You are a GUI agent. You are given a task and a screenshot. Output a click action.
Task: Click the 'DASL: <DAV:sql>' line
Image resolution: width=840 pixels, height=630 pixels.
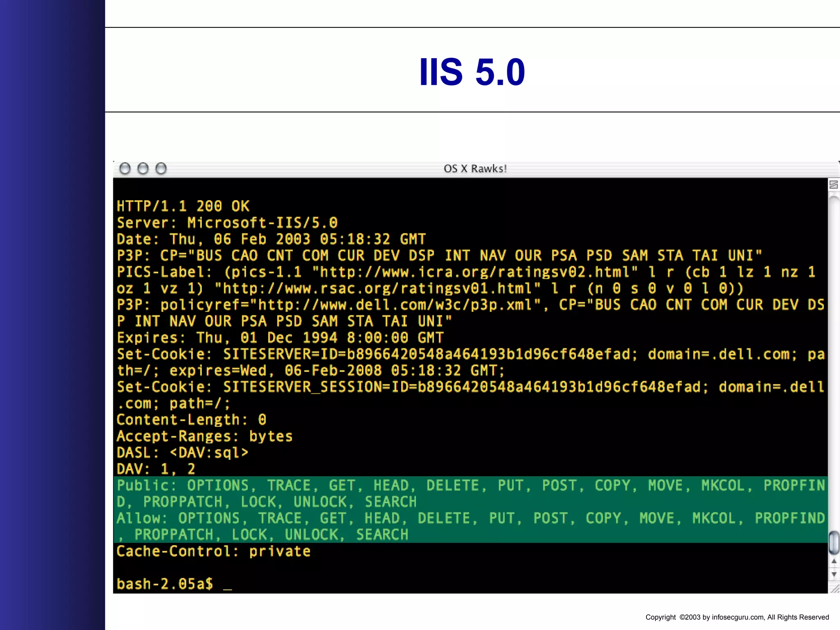183,452
